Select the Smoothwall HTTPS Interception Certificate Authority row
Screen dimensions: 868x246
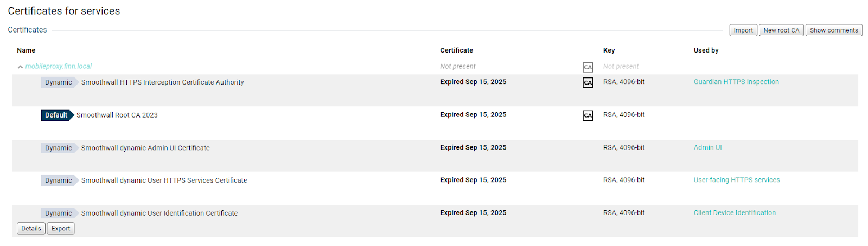[x=162, y=82]
